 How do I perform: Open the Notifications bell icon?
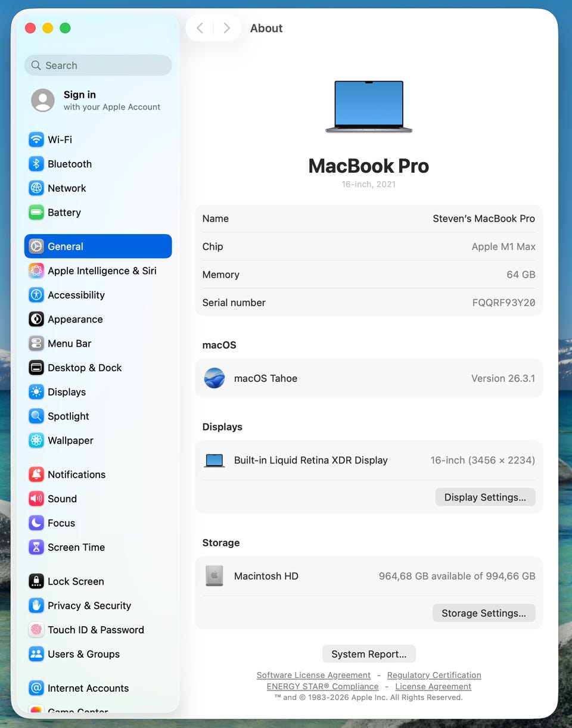click(x=36, y=475)
